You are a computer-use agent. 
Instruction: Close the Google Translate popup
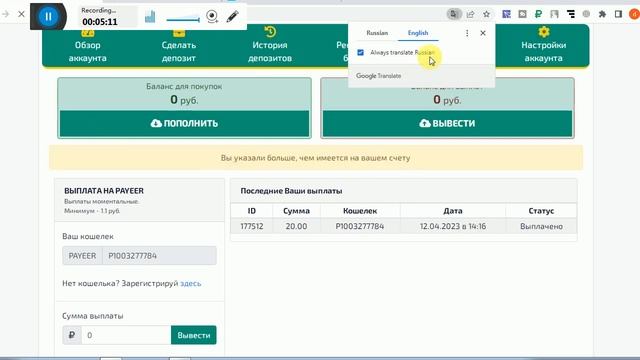tap(483, 33)
